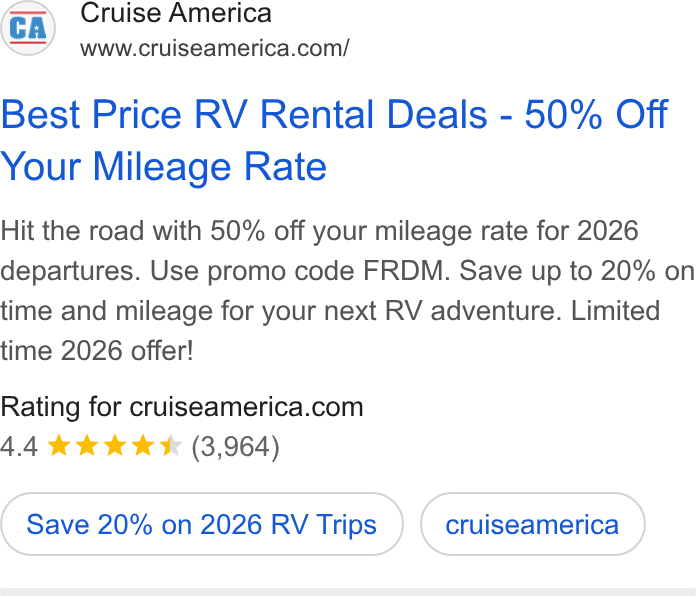Image resolution: width=696 pixels, height=596 pixels.
Task: Click the Cruise America site name
Action: coord(176,13)
